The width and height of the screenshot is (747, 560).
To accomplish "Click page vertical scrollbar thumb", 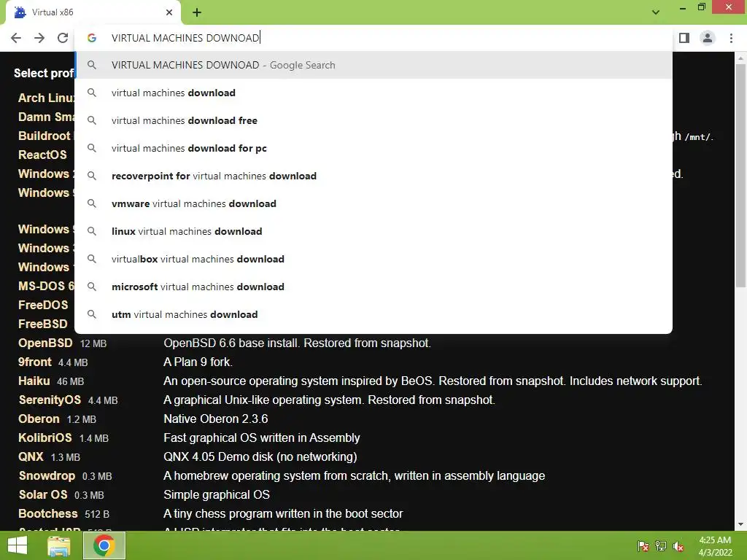I will (x=740, y=175).
